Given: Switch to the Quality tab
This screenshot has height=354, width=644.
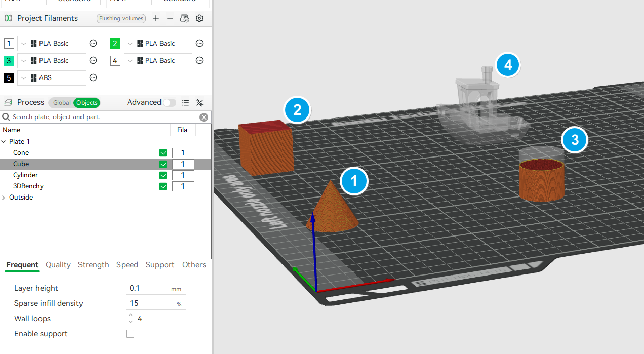Looking at the screenshot, I should (58, 265).
